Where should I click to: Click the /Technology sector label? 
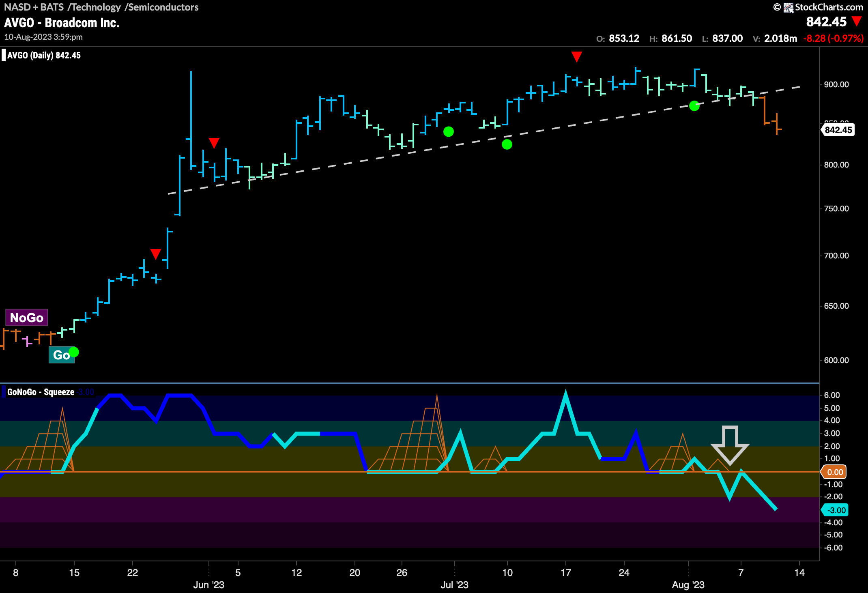pos(94,7)
